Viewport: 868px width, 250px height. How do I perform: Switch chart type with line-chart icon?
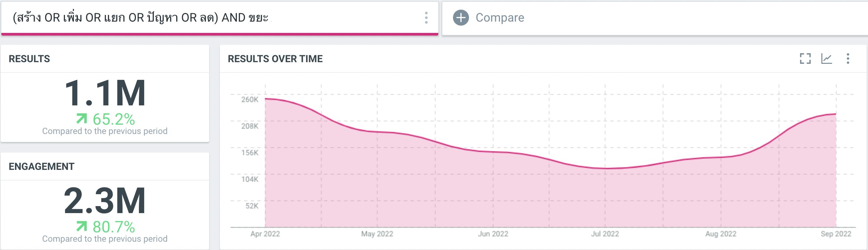point(826,59)
